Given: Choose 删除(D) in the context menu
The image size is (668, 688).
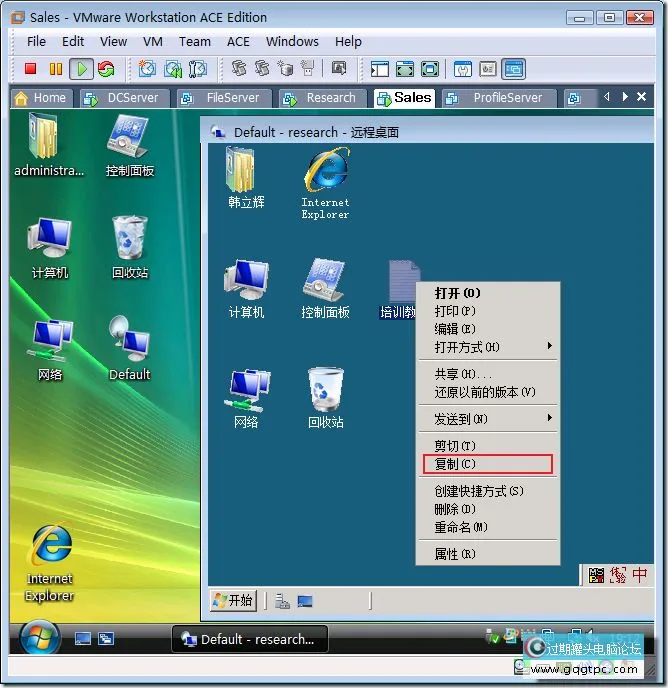Looking at the screenshot, I should point(488,509).
